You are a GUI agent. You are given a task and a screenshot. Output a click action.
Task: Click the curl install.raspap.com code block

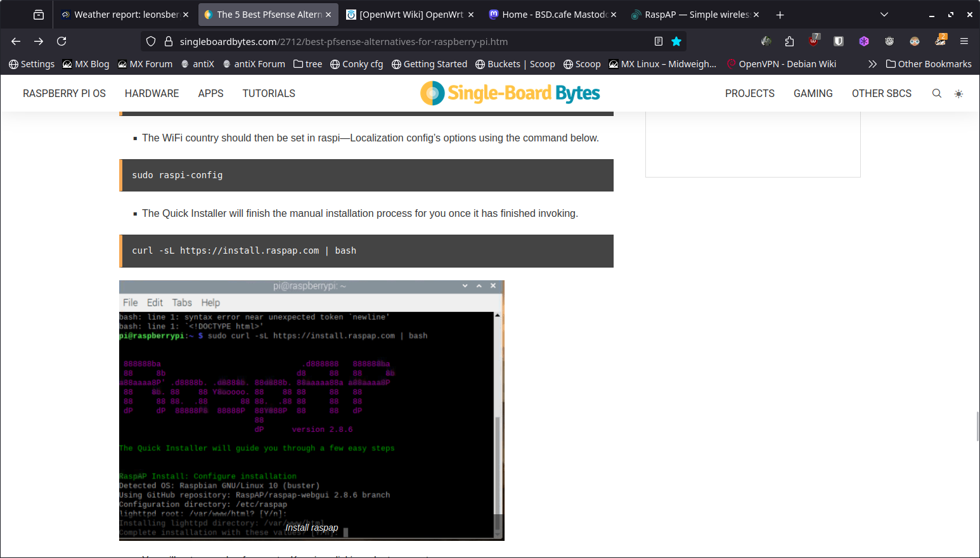click(366, 250)
